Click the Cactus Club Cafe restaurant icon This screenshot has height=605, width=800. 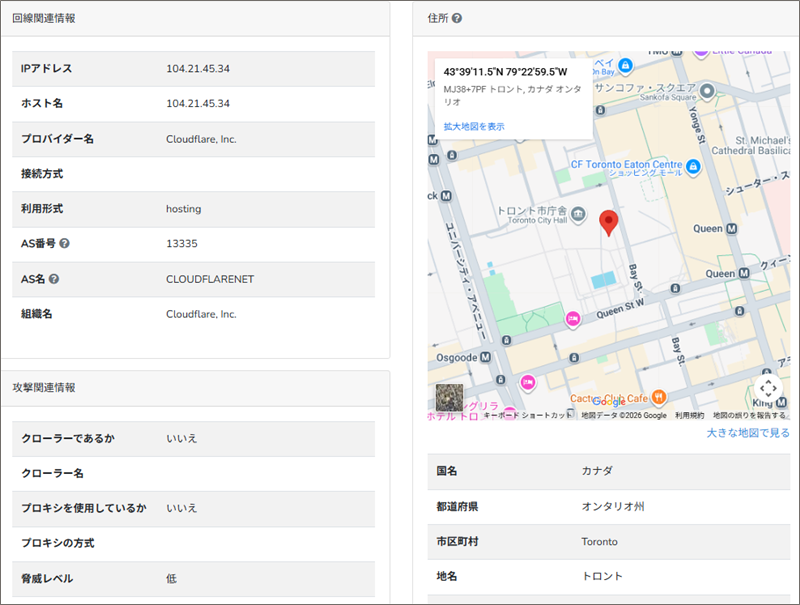pos(658,395)
